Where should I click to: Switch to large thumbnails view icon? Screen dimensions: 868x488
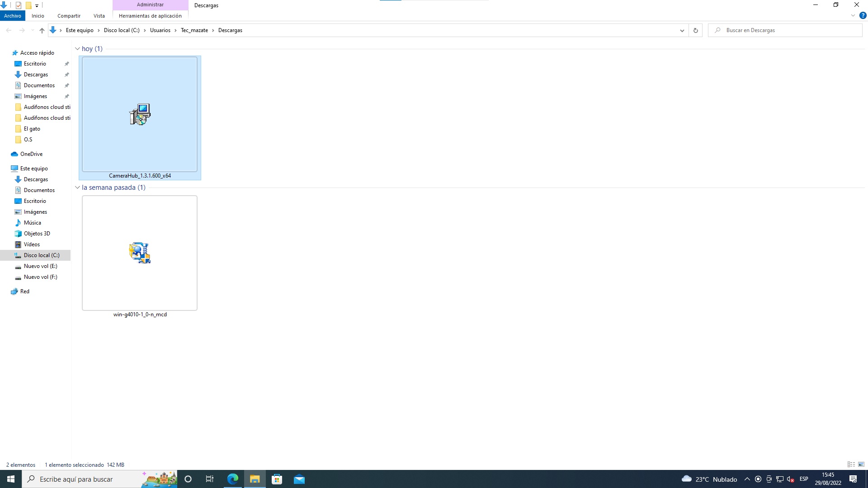[x=861, y=465]
